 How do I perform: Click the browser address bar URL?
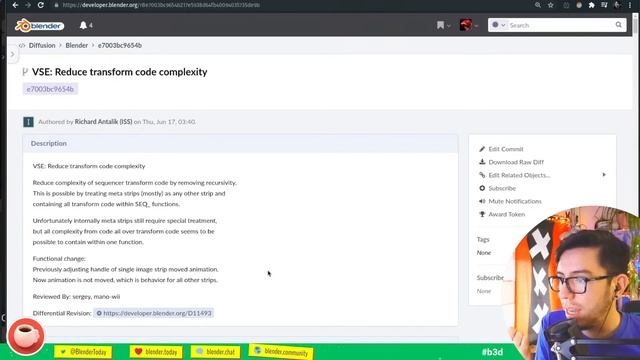coord(161,5)
